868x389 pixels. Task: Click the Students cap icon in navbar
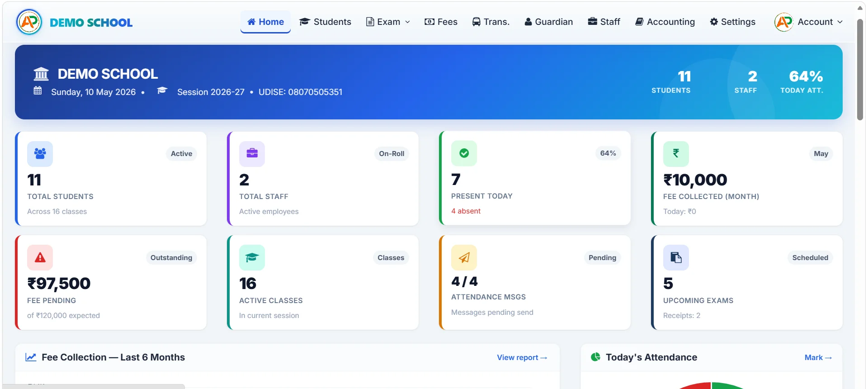point(304,22)
